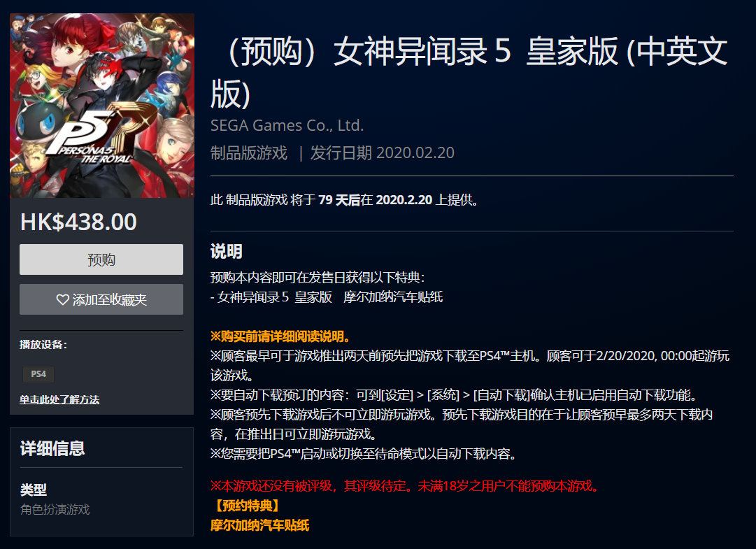This screenshot has height=549, width=756.
Task: Click the PS4 platform badge
Action: (x=38, y=374)
